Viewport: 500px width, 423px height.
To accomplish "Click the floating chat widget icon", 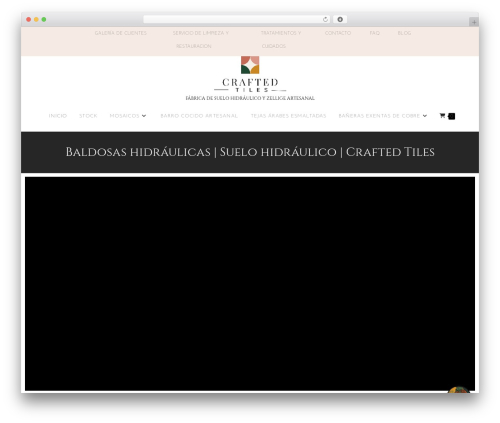I will (459, 389).
